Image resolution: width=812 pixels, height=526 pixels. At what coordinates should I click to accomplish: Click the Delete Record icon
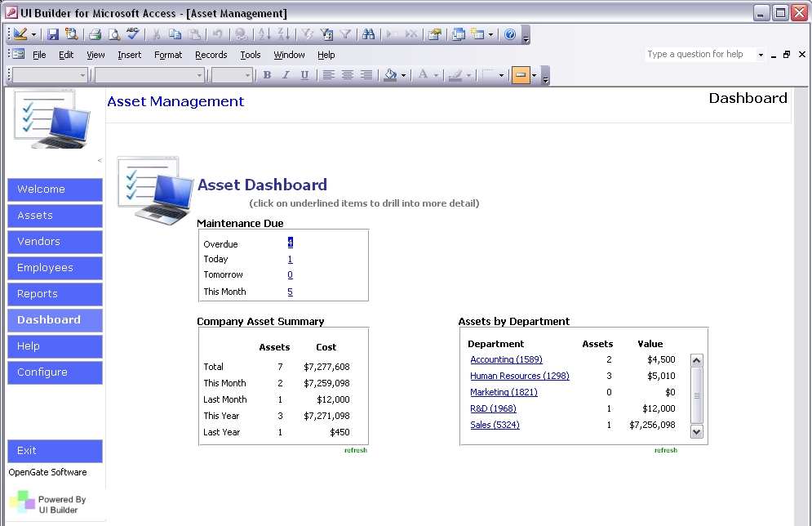tap(411, 34)
